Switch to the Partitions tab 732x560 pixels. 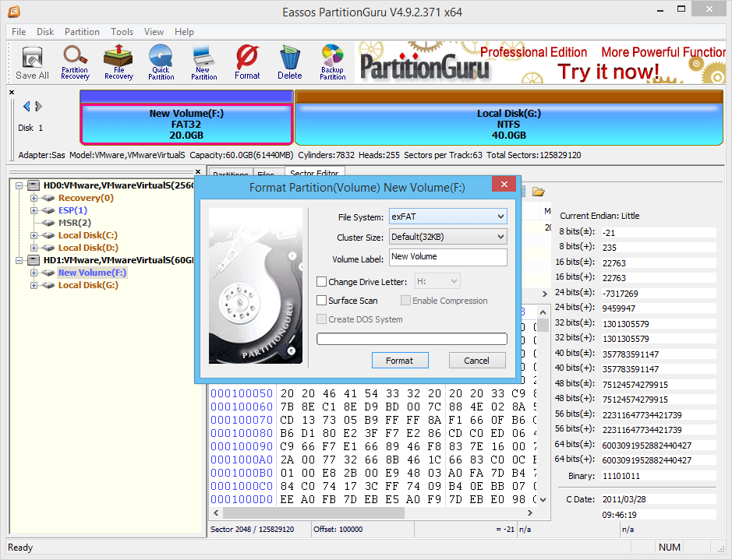(x=231, y=174)
